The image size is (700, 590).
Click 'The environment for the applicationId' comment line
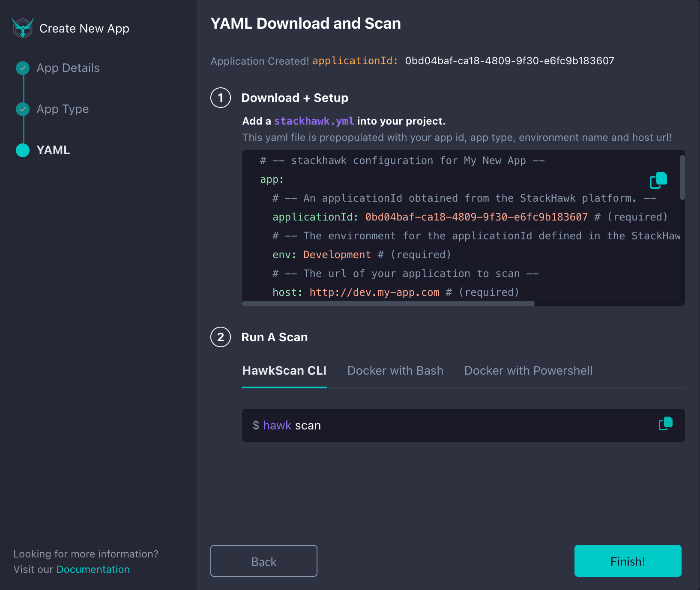(x=476, y=236)
